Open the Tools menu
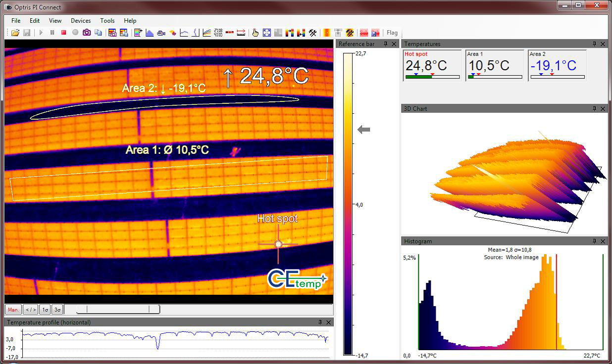This screenshot has height=364, width=612. tap(107, 21)
